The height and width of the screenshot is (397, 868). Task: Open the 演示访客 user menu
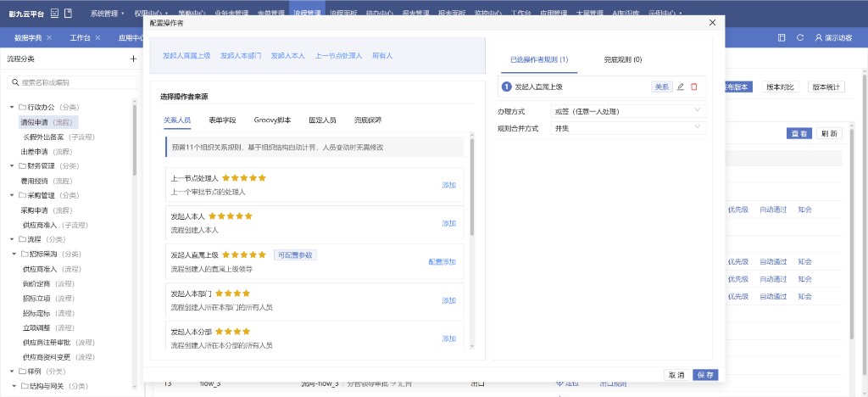(x=833, y=37)
